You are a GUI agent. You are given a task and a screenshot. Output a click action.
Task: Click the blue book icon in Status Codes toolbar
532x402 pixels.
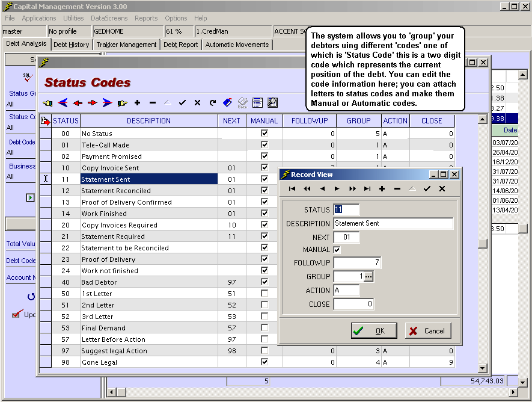pyautogui.click(x=227, y=102)
